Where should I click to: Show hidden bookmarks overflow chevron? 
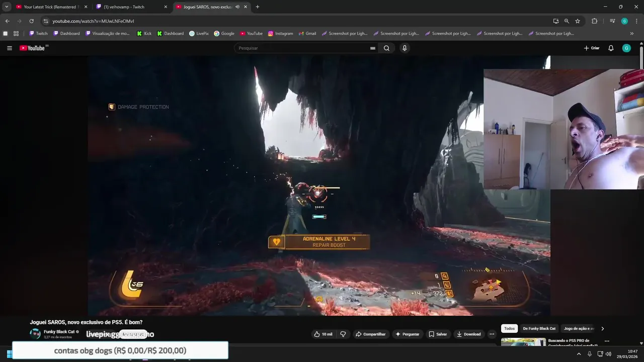[632, 34]
